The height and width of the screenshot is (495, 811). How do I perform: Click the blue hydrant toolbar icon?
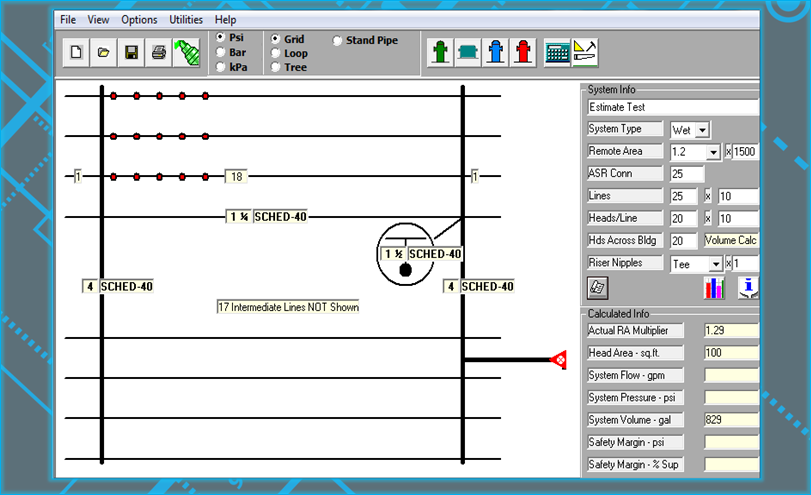(495, 53)
